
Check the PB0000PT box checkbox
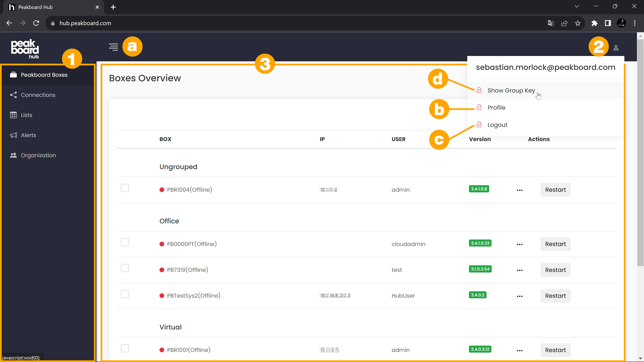tap(125, 242)
